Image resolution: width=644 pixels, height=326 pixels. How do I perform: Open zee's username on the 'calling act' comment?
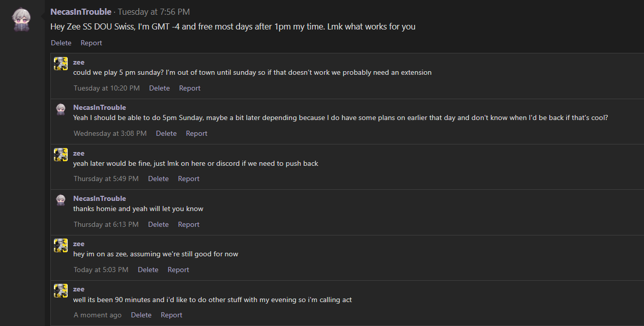(x=79, y=289)
